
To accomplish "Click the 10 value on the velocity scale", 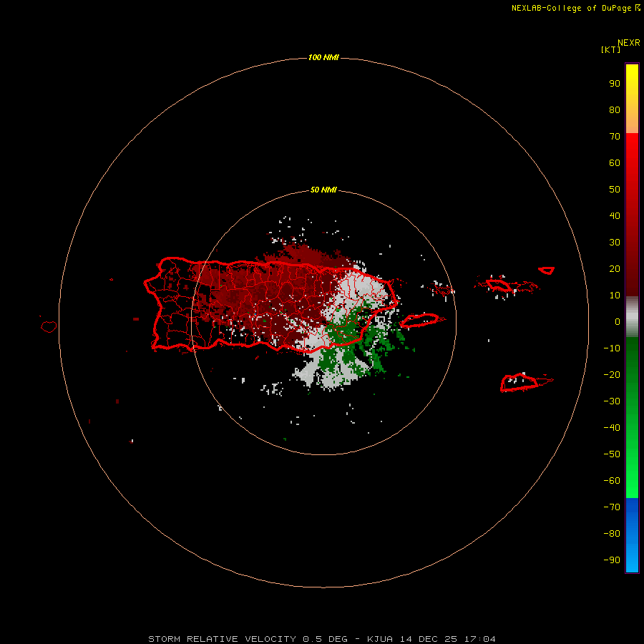I will click(615, 296).
